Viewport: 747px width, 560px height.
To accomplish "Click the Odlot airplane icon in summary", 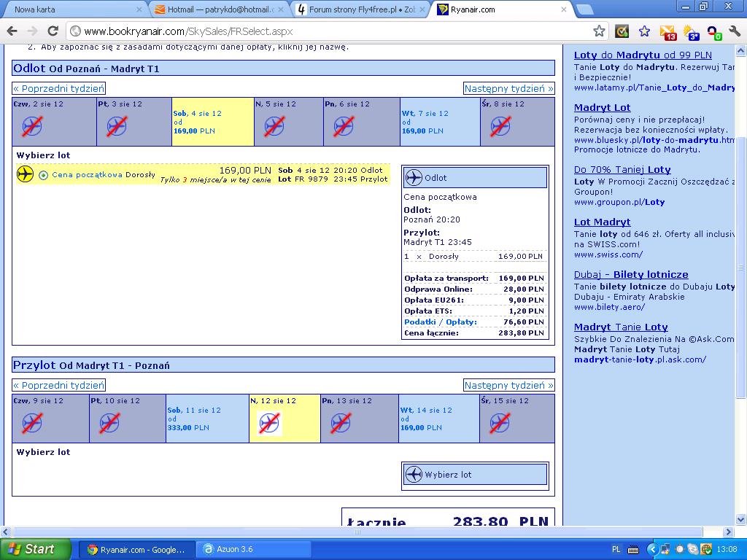I will pos(414,178).
